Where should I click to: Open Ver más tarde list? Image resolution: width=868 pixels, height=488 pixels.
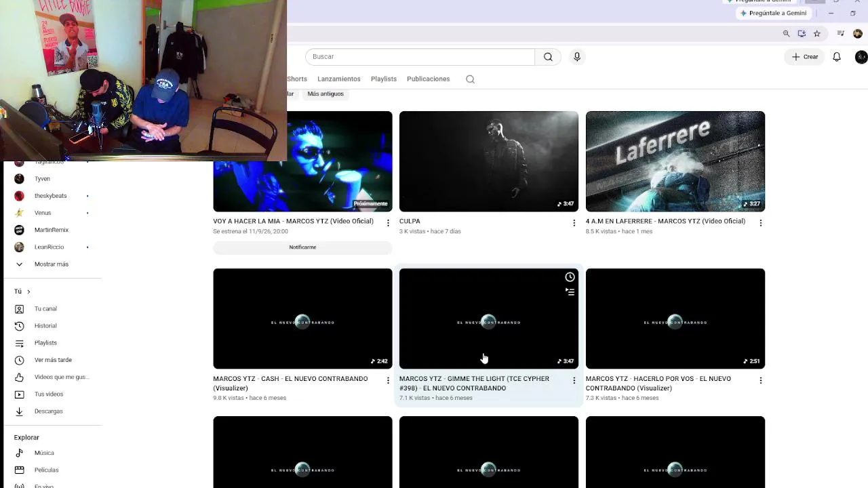(53, 360)
